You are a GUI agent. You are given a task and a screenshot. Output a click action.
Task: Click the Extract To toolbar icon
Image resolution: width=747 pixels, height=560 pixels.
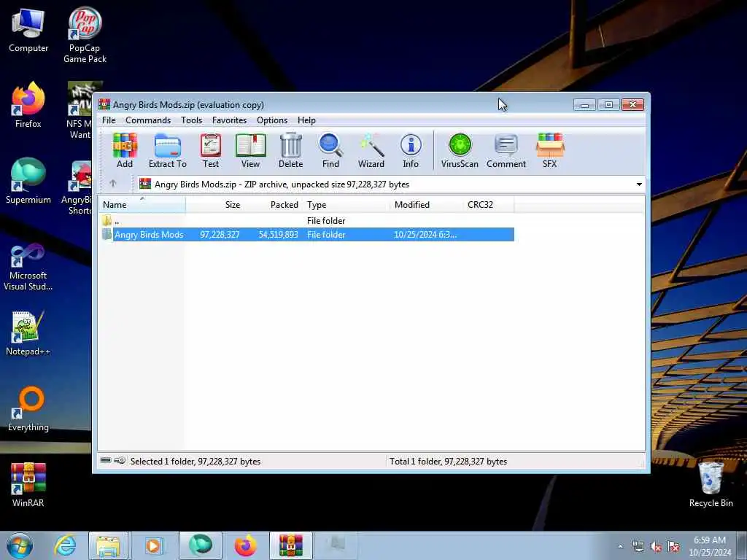(168, 150)
